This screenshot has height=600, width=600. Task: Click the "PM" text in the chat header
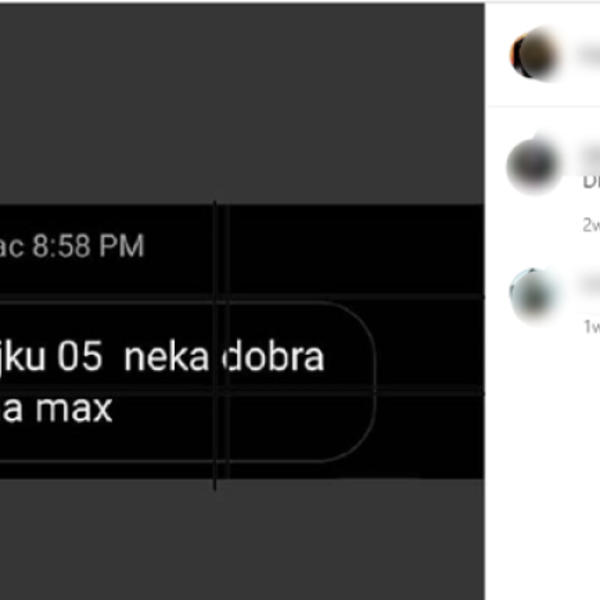pos(122,245)
